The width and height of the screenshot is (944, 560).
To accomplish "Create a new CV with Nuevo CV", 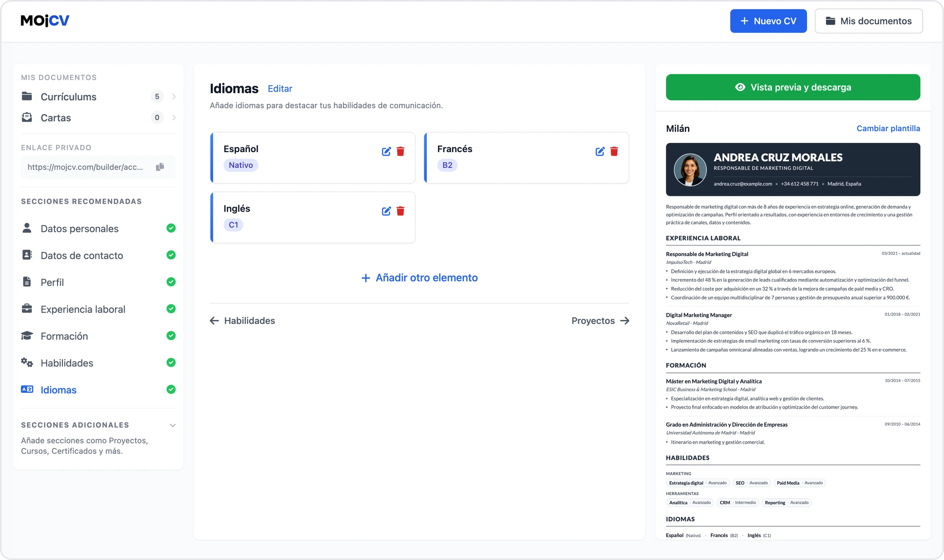I will pos(768,21).
